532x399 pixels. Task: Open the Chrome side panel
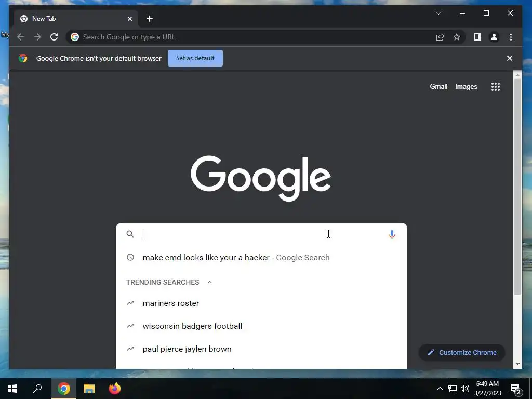pos(477,37)
